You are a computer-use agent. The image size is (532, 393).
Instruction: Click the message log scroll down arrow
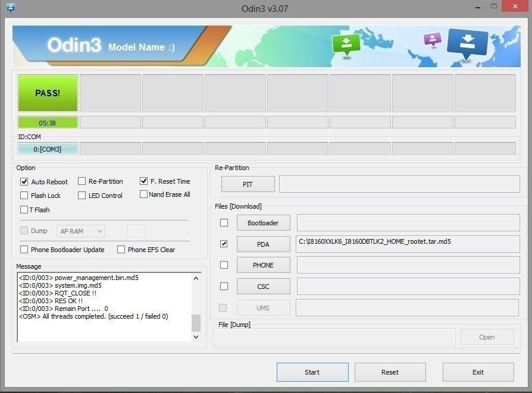[196, 337]
